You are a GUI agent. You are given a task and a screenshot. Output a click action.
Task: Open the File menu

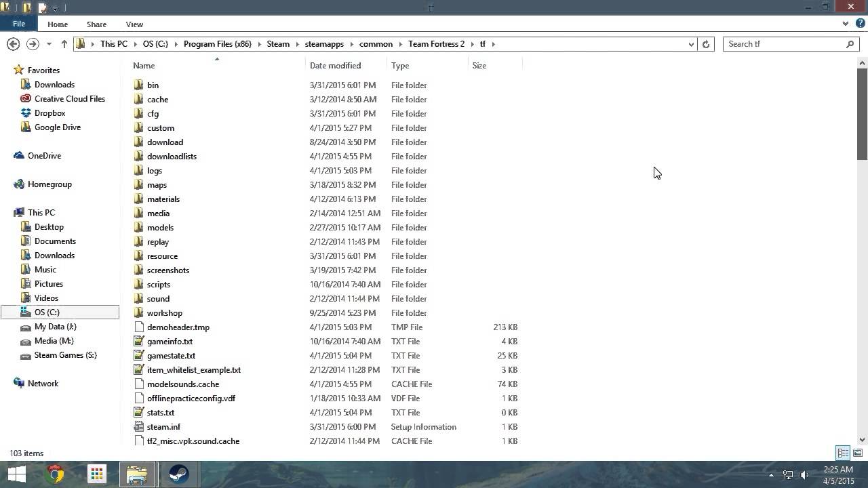pyautogui.click(x=19, y=24)
